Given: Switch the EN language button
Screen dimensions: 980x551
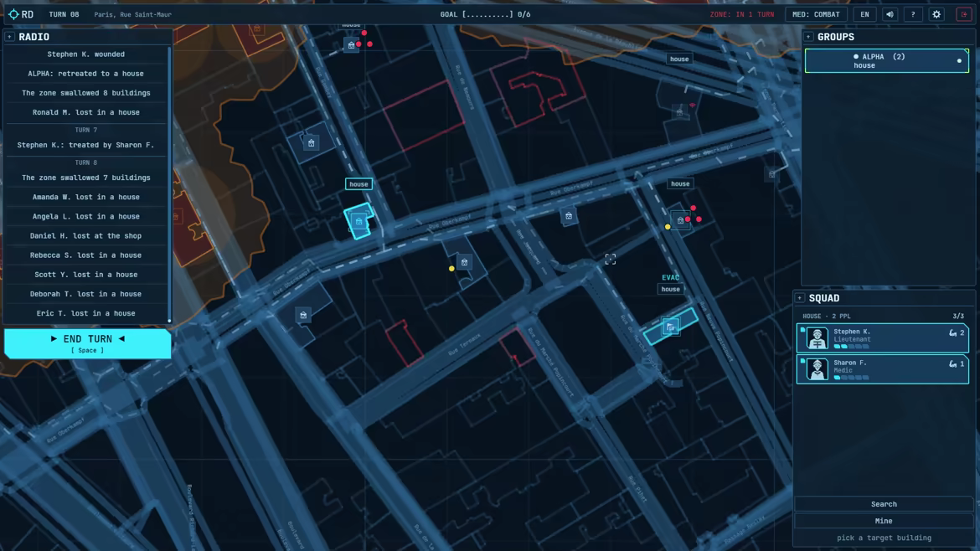Looking at the screenshot, I should pos(865,14).
